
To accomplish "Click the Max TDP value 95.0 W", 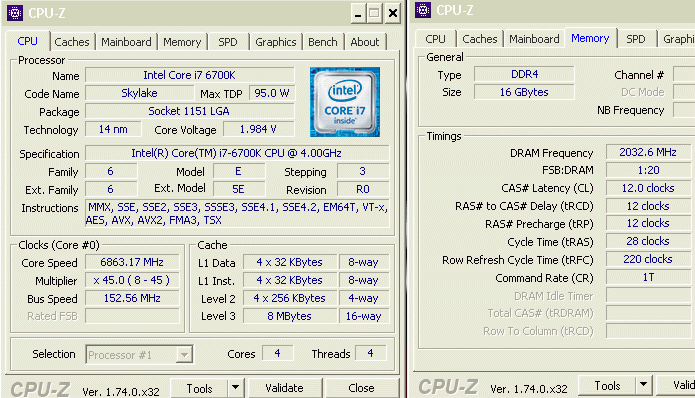I will point(272,93).
